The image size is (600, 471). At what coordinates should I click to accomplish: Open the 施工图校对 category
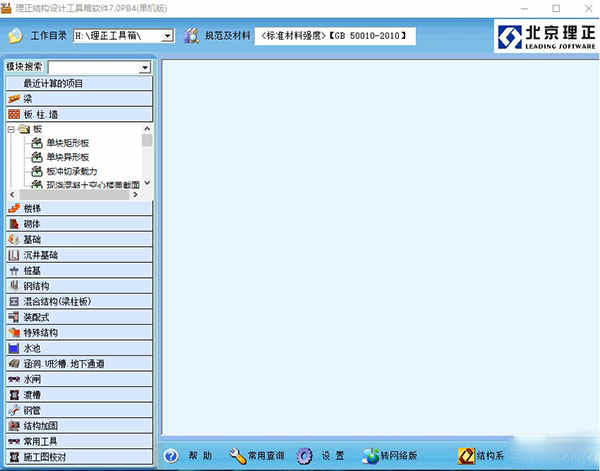(79, 457)
